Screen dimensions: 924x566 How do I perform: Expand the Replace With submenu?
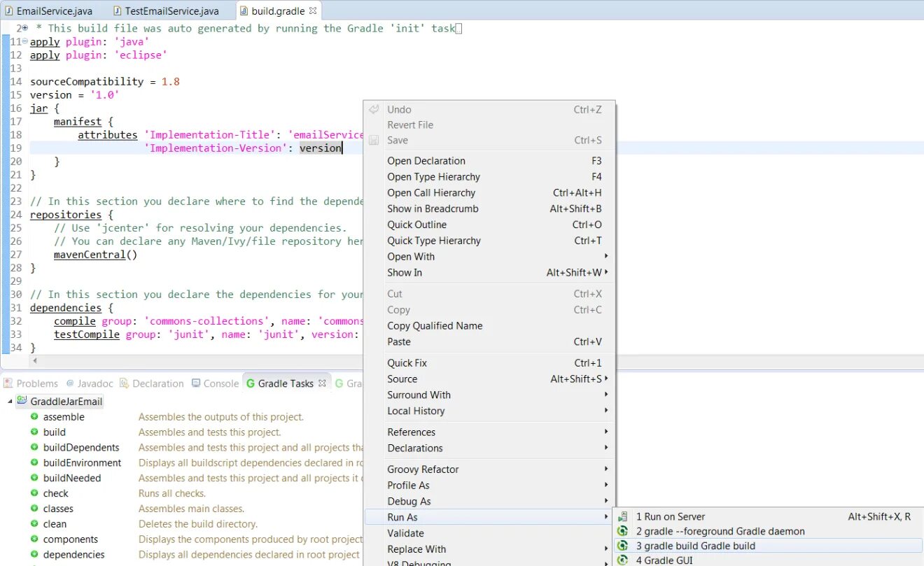pyautogui.click(x=489, y=549)
